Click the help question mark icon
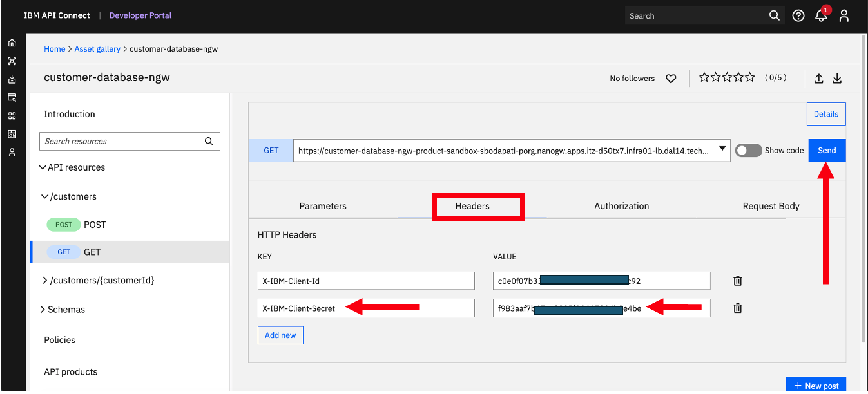Screen dimensions: 868x394 point(798,16)
